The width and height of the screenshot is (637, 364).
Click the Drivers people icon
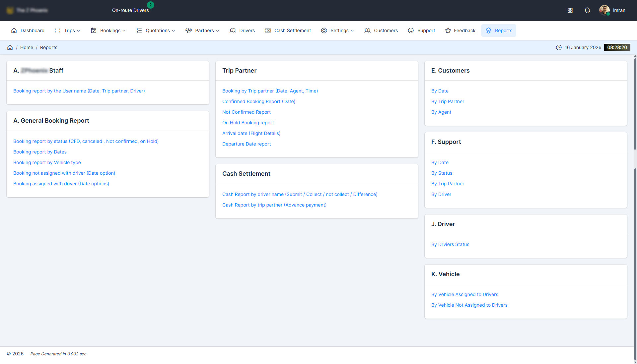click(233, 30)
